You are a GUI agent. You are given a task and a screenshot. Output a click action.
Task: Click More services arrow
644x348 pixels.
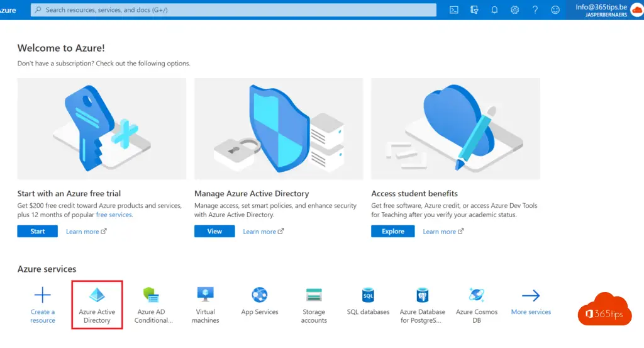(x=531, y=296)
